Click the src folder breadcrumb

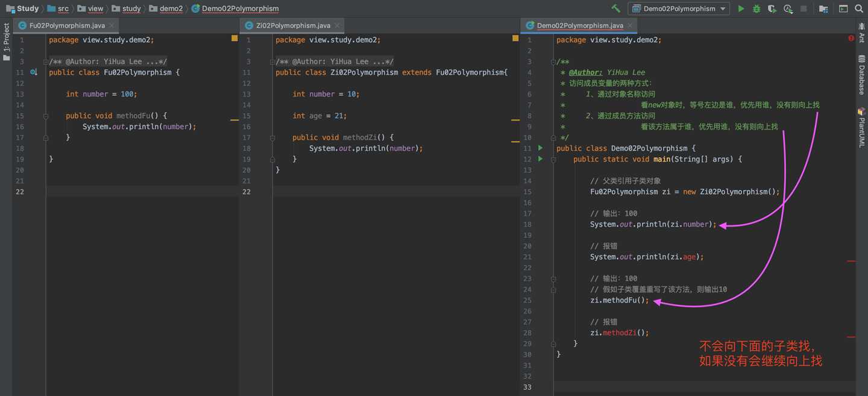(x=63, y=8)
